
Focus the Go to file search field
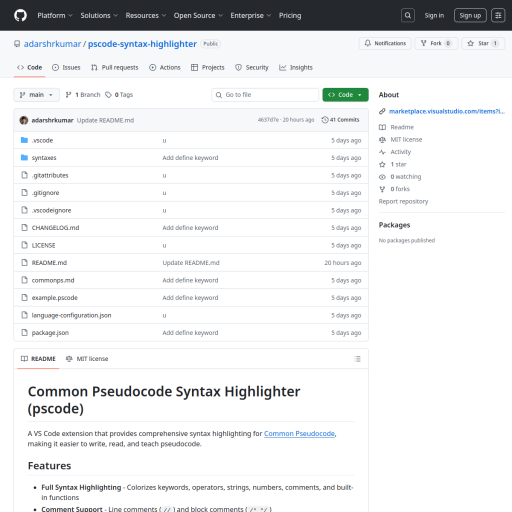pos(265,95)
